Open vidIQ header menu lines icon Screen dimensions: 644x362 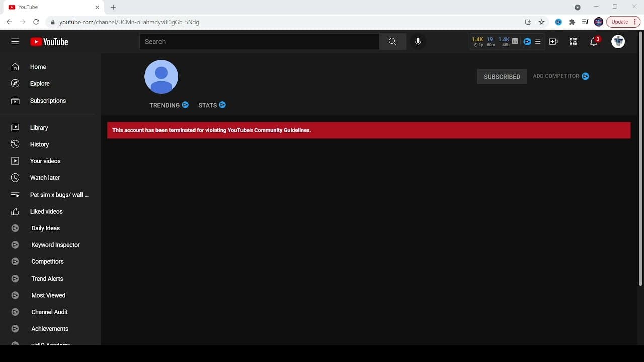click(x=538, y=42)
